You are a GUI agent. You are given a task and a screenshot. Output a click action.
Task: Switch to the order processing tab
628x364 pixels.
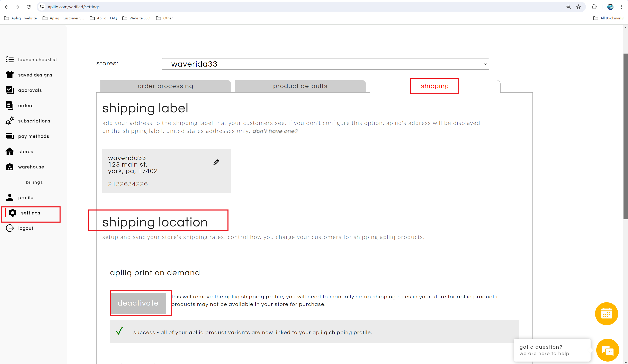(x=165, y=86)
